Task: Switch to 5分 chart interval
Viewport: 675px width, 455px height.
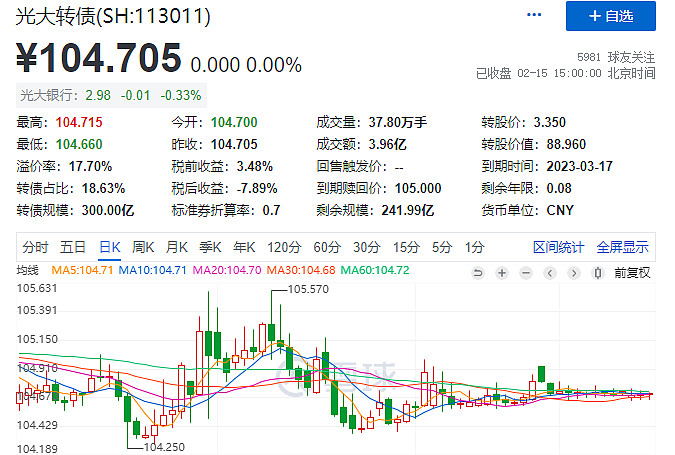Action: [x=442, y=247]
